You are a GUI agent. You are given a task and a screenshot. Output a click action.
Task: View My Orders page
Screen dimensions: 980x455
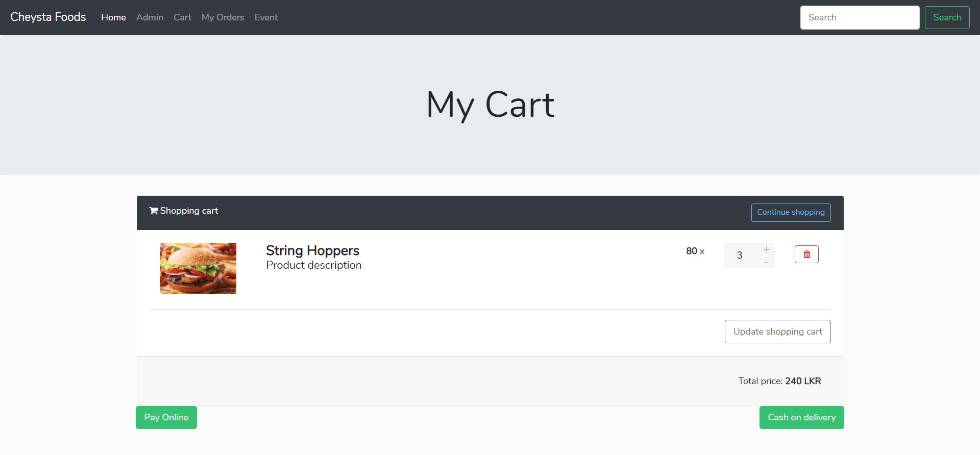coord(223,17)
